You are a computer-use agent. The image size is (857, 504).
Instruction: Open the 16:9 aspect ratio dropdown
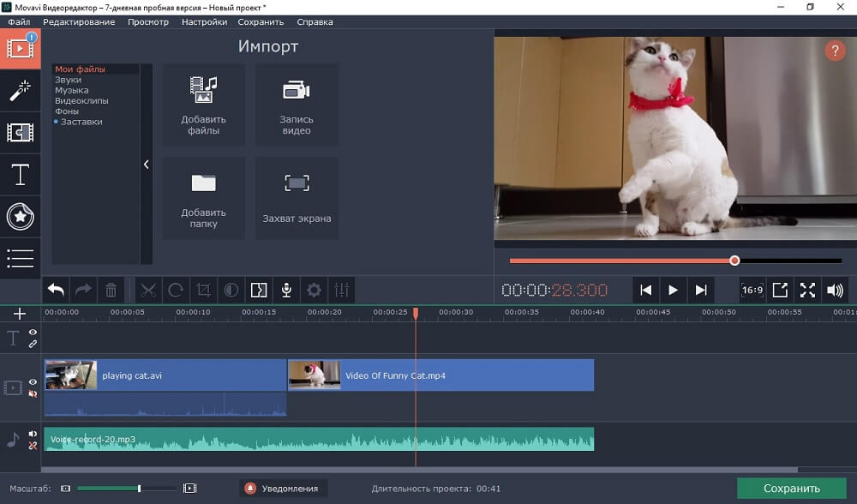752,290
